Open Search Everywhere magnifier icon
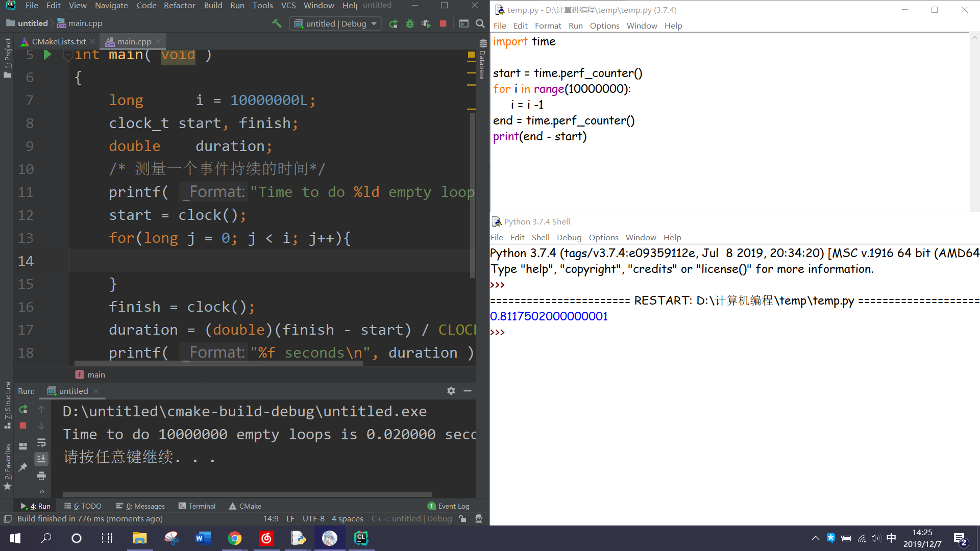Image resolution: width=980 pixels, height=551 pixels. click(480, 23)
